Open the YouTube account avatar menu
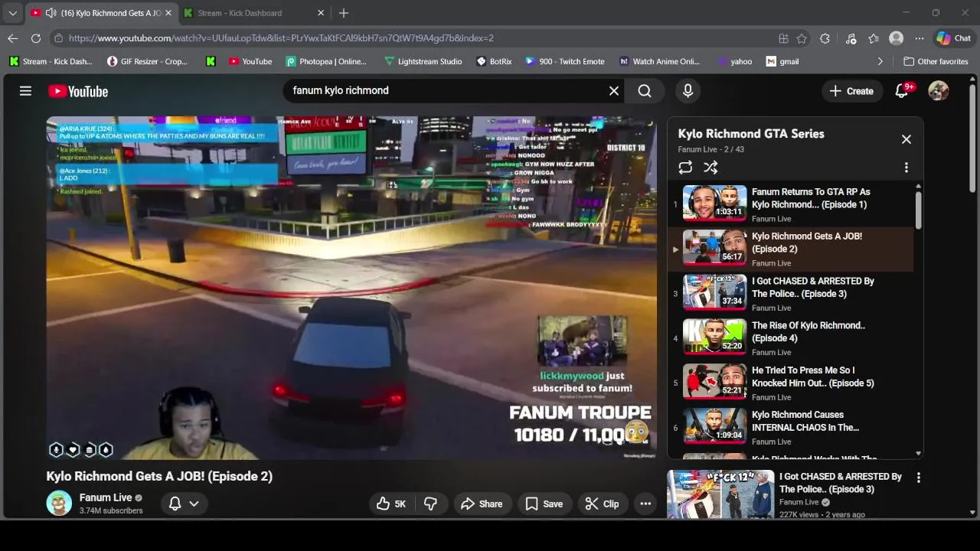This screenshot has height=551, width=980. [939, 91]
